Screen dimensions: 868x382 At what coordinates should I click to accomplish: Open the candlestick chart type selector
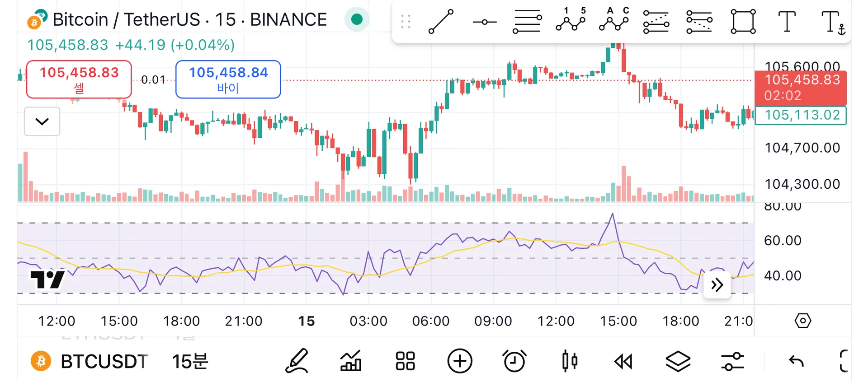pyautogui.click(x=570, y=361)
